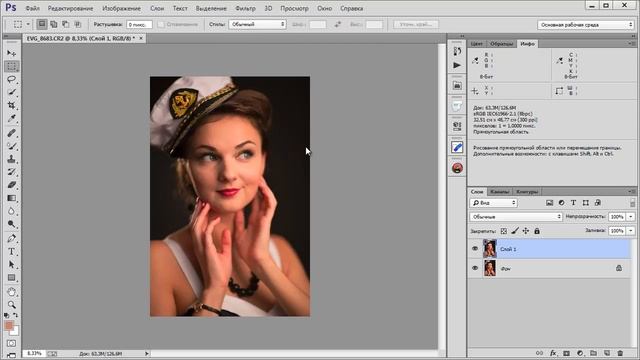This screenshot has width=640, height=360.
Task: Expand the Заливка fill slider arrow
Action: 631,231
